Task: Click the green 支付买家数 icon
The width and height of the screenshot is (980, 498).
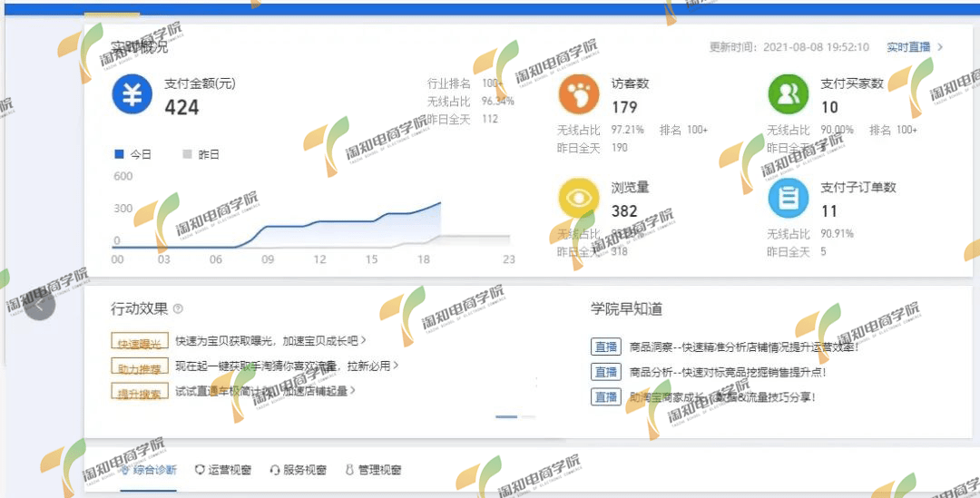Action: pos(788,94)
